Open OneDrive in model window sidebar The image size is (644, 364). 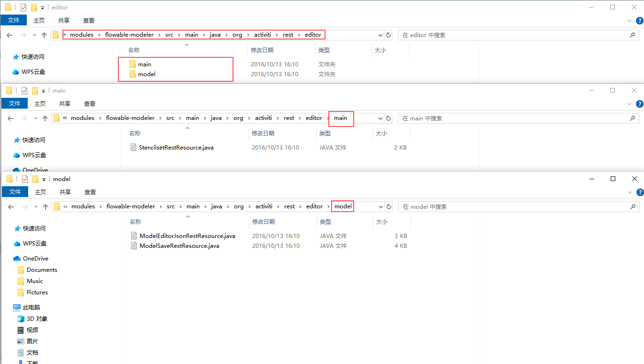[35, 259]
